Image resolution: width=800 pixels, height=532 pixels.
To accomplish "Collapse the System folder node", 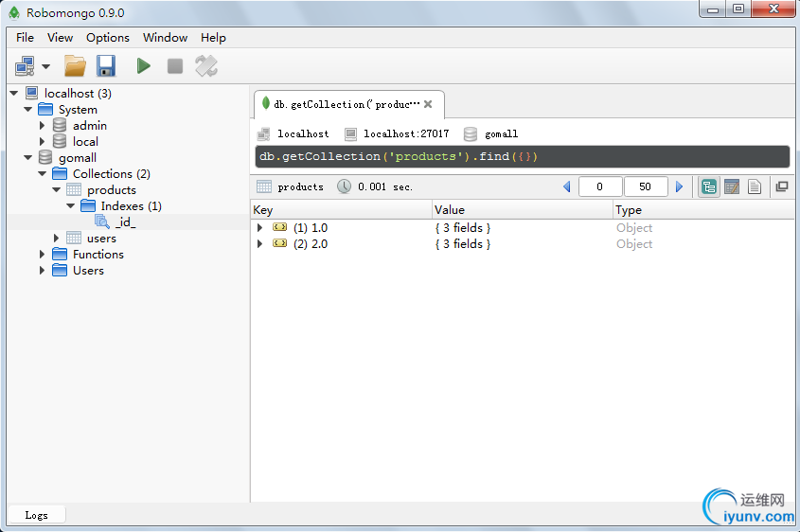I will pos(28,109).
